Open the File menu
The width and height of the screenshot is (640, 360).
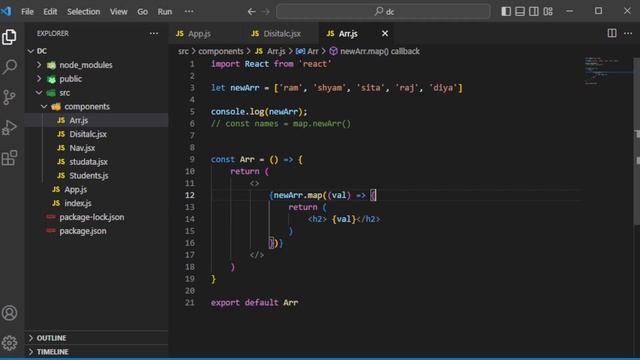pos(27,11)
